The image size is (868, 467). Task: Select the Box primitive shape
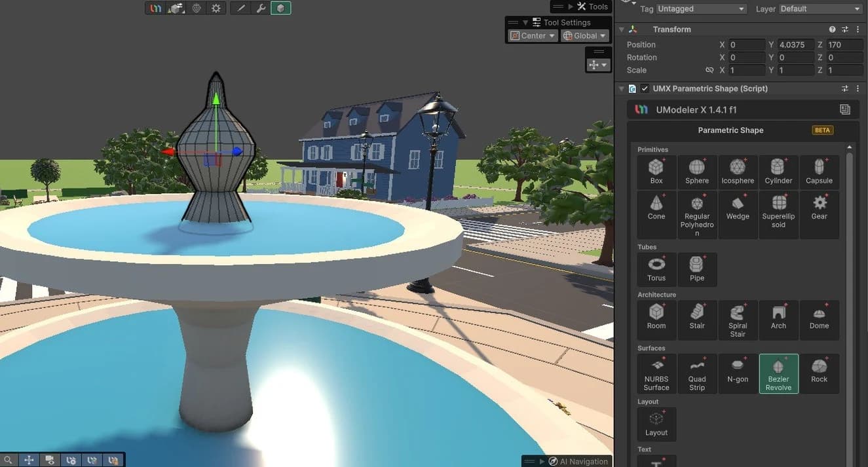tap(656, 172)
